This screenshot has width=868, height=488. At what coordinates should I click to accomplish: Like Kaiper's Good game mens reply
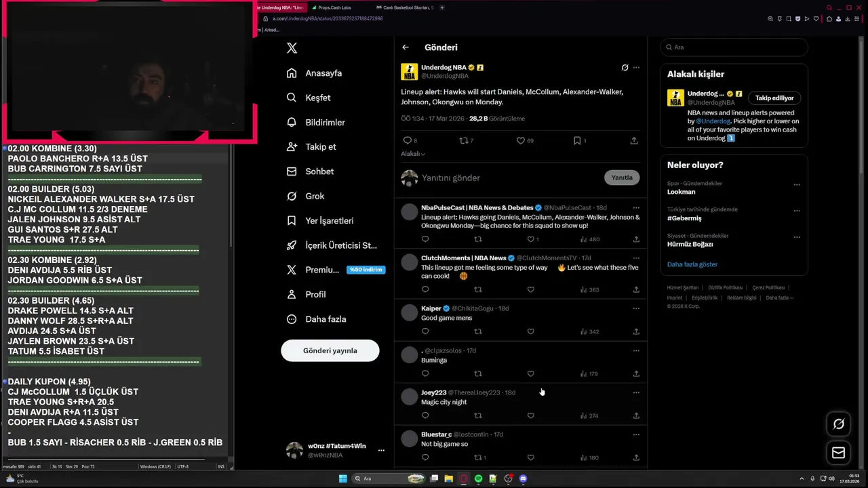(531, 331)
